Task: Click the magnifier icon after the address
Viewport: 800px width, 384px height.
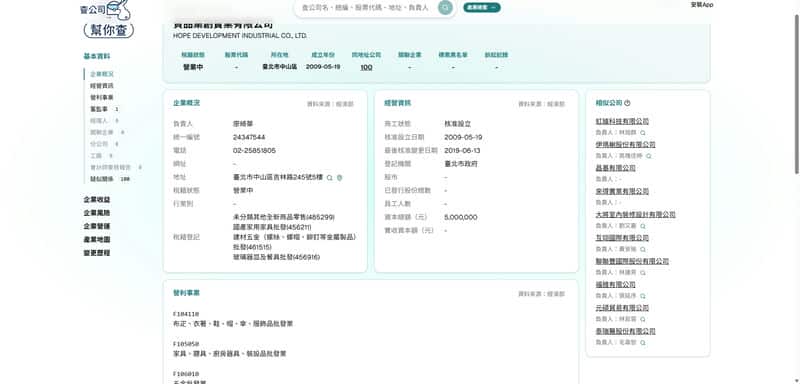Action: 330,177
